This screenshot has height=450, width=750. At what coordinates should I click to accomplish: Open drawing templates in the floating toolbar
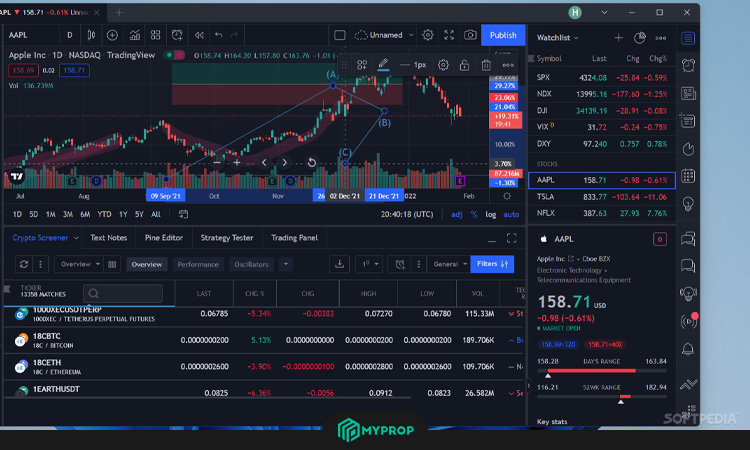click(362, 65)
